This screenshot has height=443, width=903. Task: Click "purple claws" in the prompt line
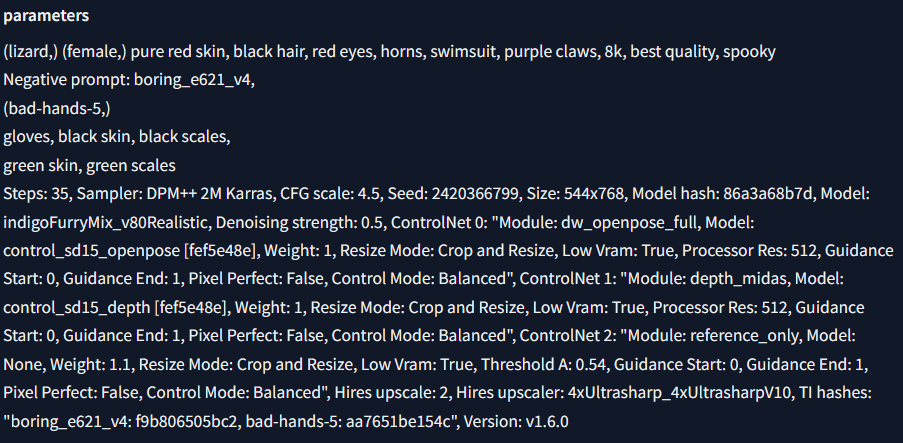(550, 52)
